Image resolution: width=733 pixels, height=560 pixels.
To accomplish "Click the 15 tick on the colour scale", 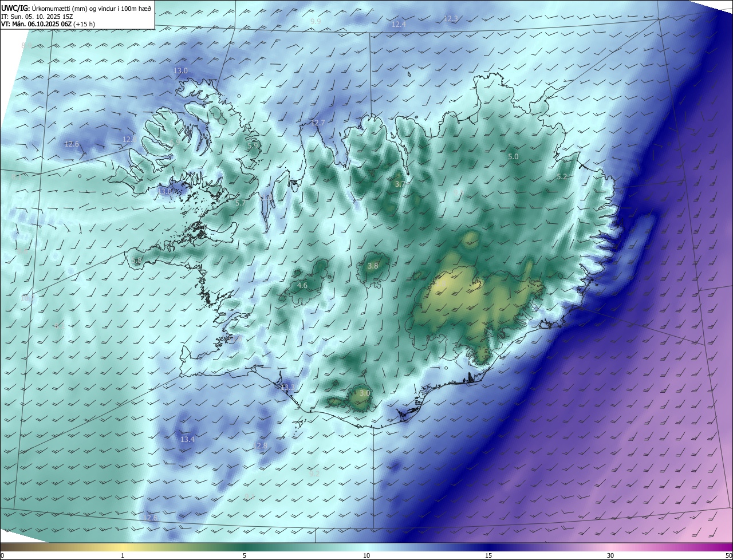I will point(488,555).
